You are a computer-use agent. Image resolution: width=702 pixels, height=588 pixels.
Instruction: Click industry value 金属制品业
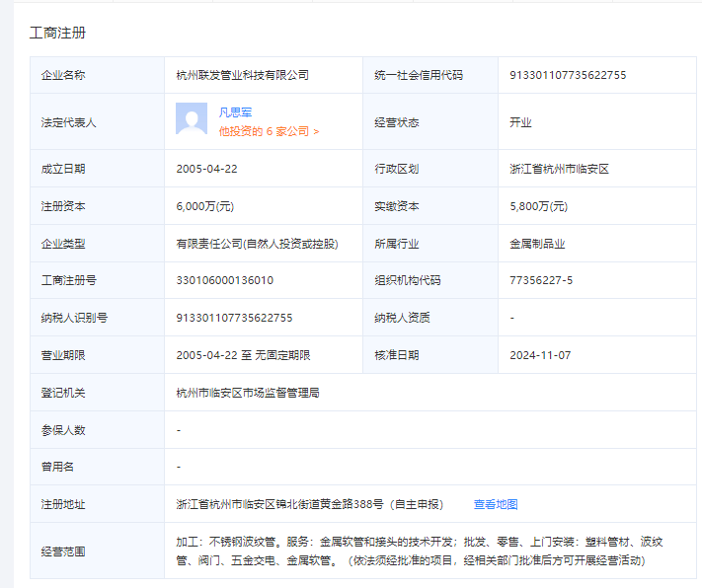click(x=537, y=244)
